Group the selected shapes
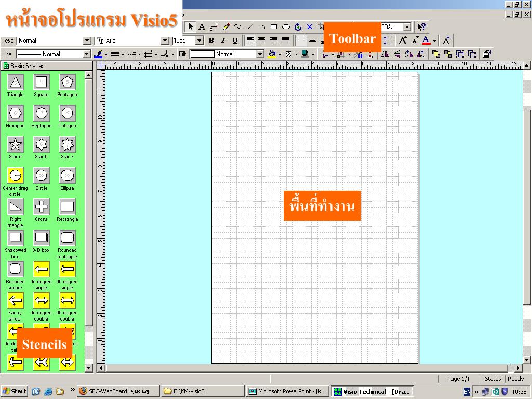Viewport: 532px width, 399px height. click(x=460, y=54)
